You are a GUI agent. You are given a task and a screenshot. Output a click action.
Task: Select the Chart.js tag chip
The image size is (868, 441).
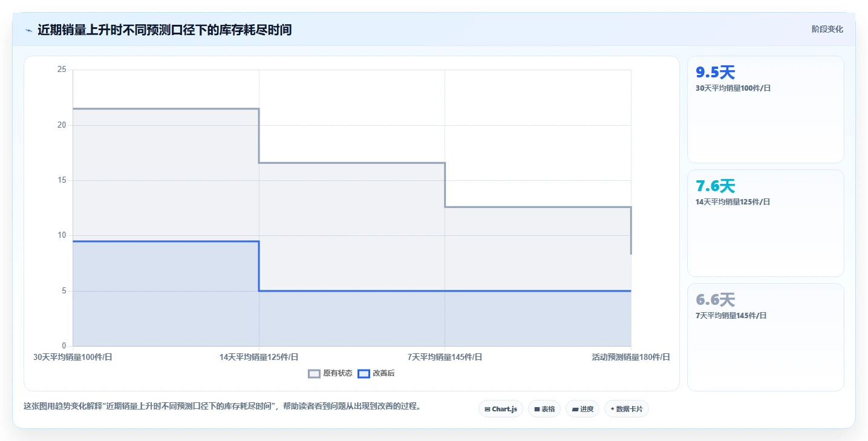(x=500, y=409)
